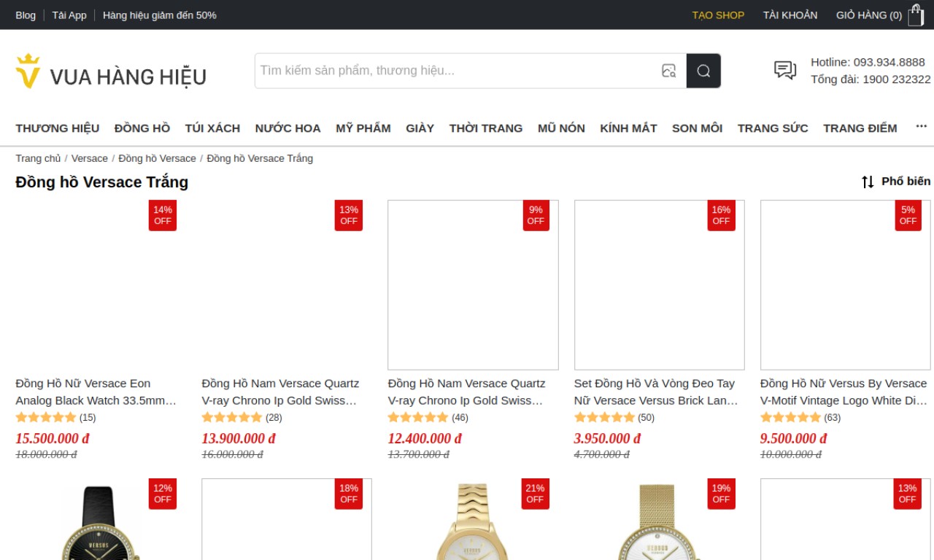Open the TÀI KHOẢN link
Viewport: 934px width, 560px height.
click(790, 15)
